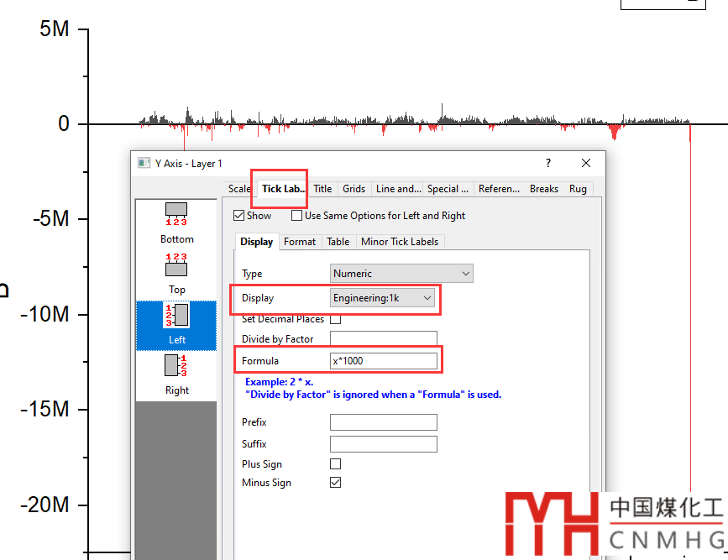Open the Special Ticks tab

point(448,189)
